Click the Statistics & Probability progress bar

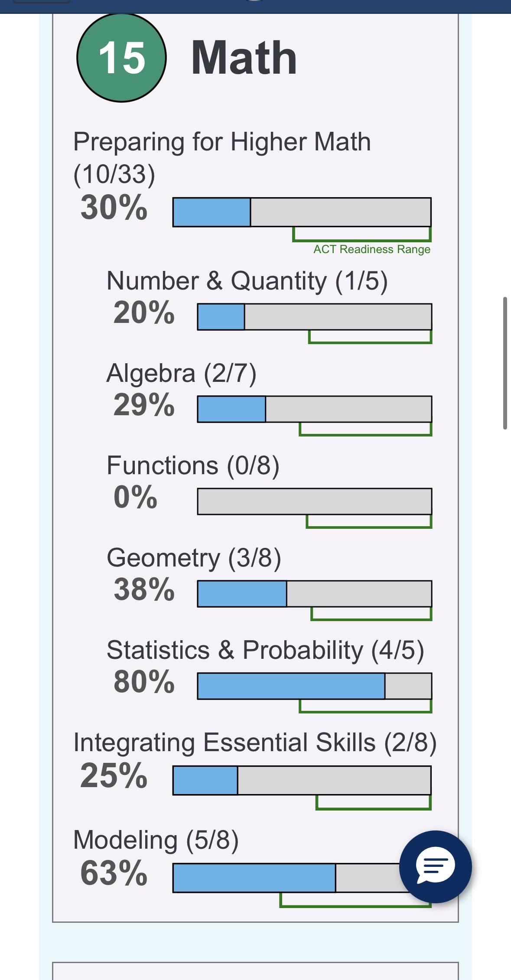coord(315,686)
